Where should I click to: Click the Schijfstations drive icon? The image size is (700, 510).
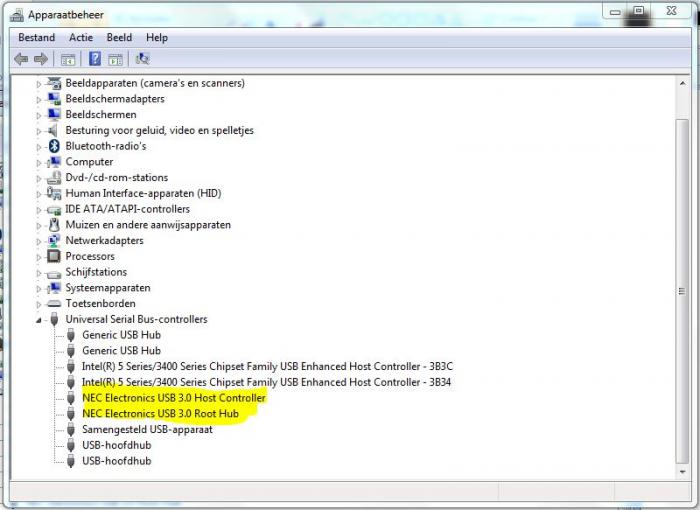(54, 272)
